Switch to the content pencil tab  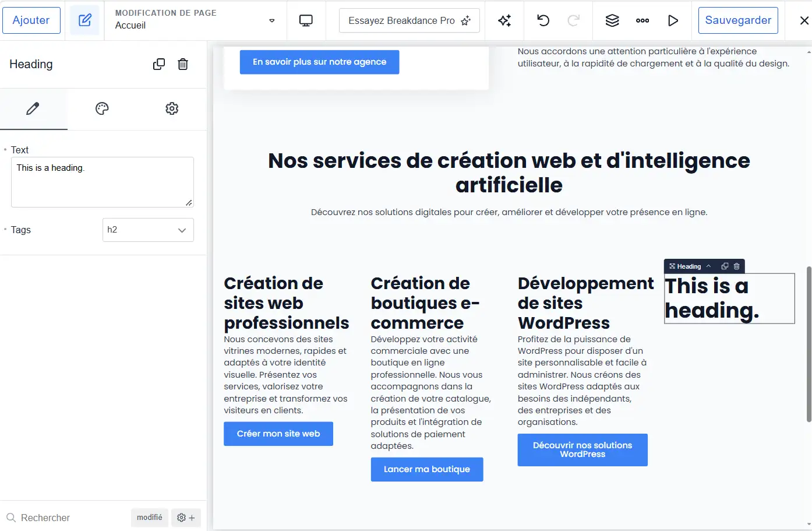33,108
